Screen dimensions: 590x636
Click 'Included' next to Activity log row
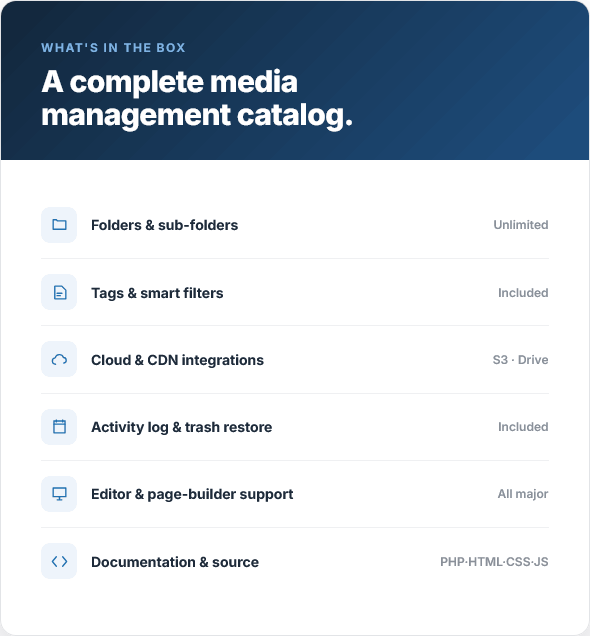point(523,427)
